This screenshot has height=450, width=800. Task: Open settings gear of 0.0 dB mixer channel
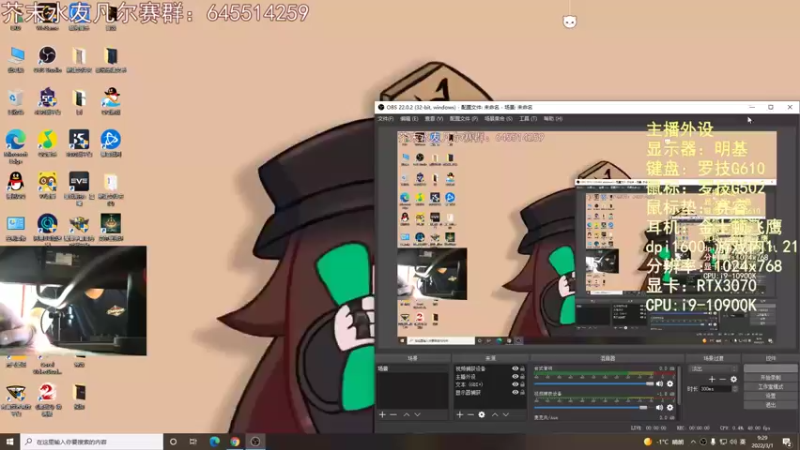670,384
